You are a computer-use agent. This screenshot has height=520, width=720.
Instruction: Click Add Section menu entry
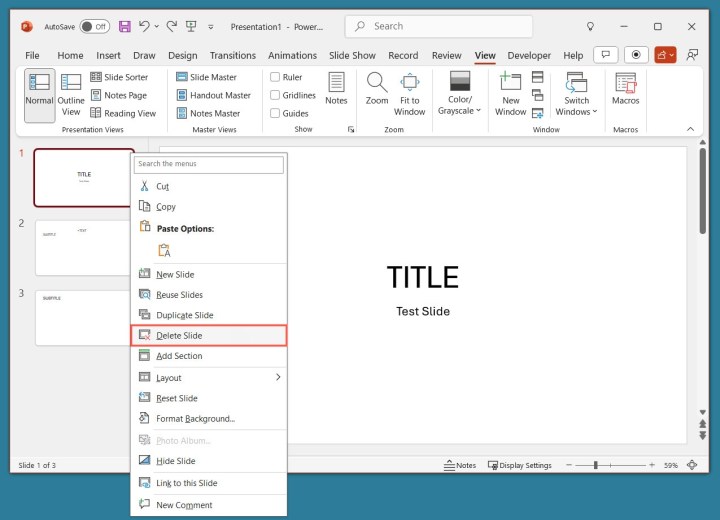pos(209,356)
